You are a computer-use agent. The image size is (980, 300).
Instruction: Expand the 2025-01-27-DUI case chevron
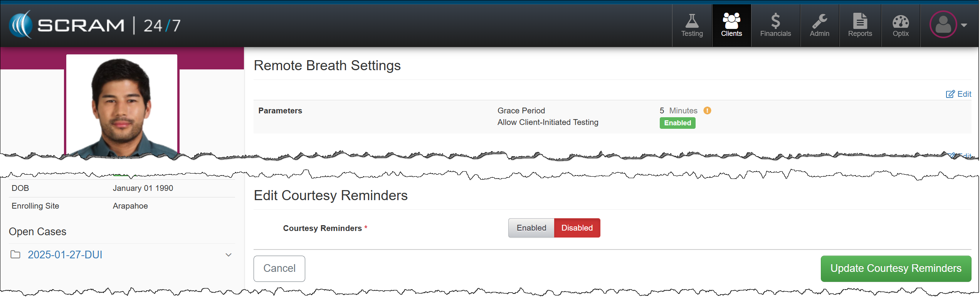pos(229,255)
